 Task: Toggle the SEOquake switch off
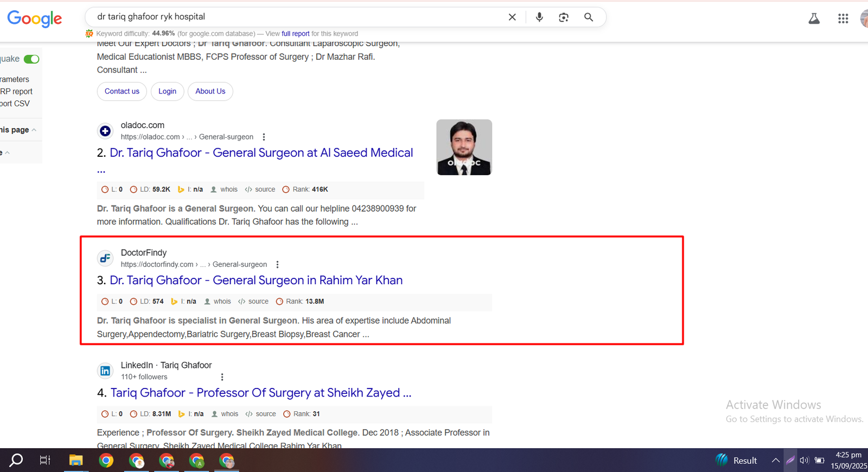[x=31, y=59]
